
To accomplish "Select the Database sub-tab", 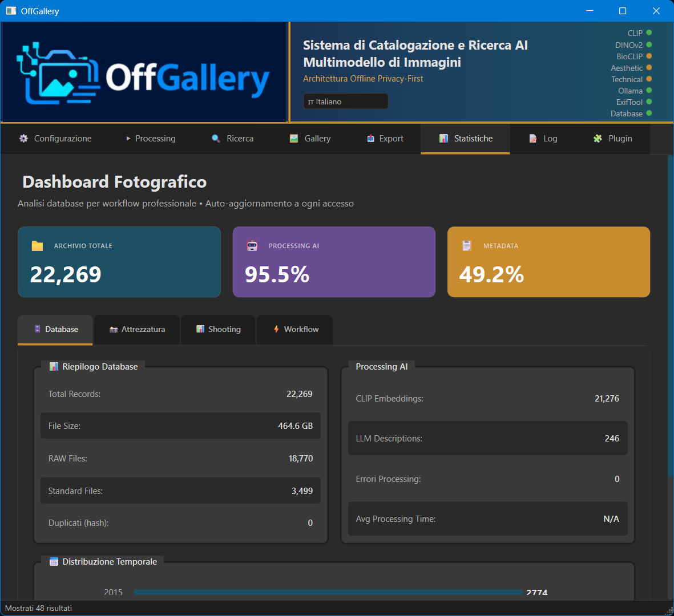I will click(55, 330).
